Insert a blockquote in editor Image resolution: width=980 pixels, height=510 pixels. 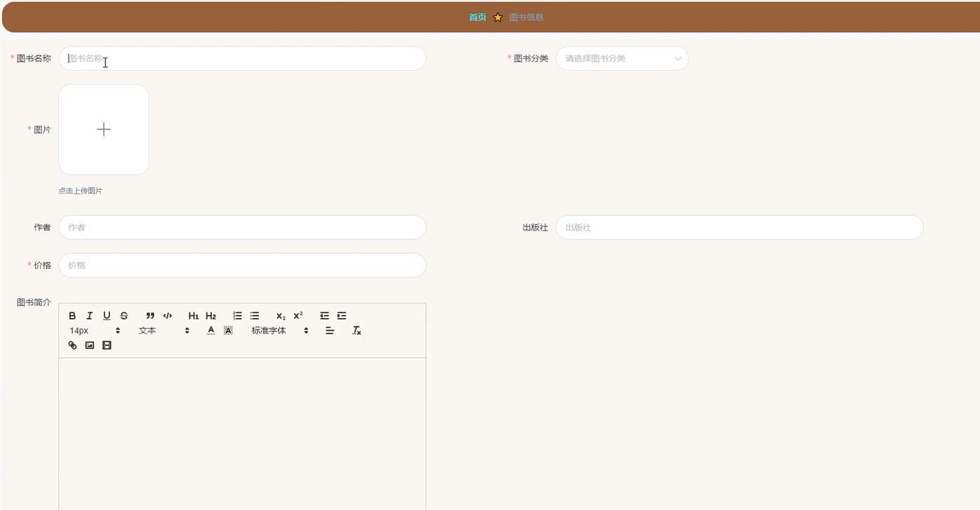tap(150, 316)
